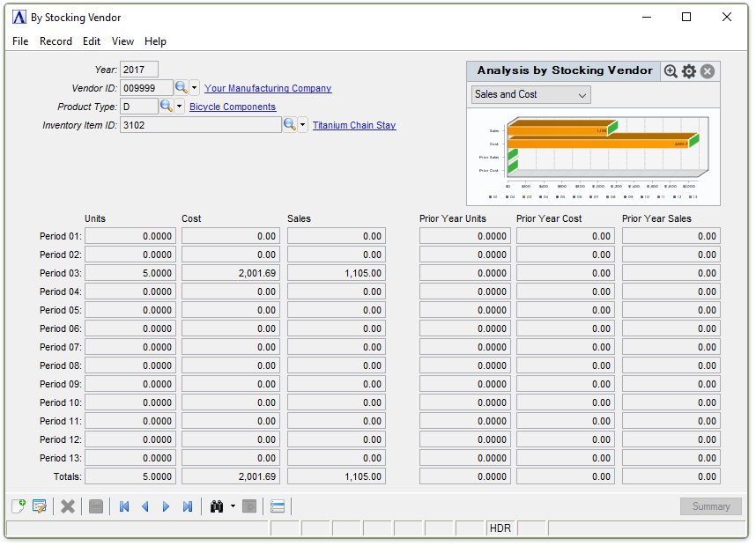Click Vendor ID lookup magnifier
The height and width of the screenshot is (546, 756).
[x=182, y=88]
